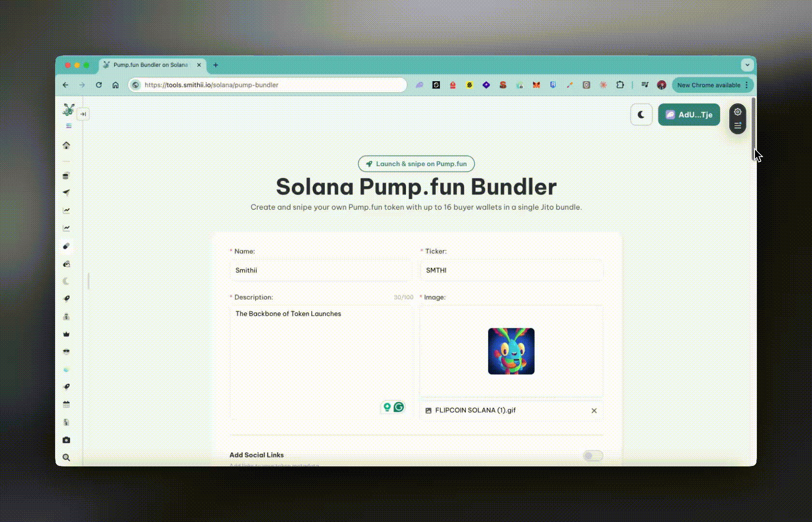Click the New Chrome available button
812x522 pixels.
(x=709, y=85)
